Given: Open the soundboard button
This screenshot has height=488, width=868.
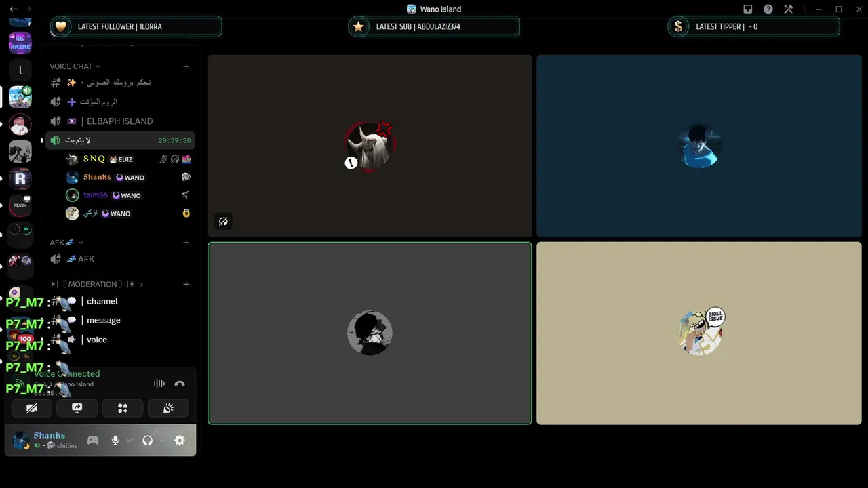Looking at the screenshot, I should pos(168,408).
